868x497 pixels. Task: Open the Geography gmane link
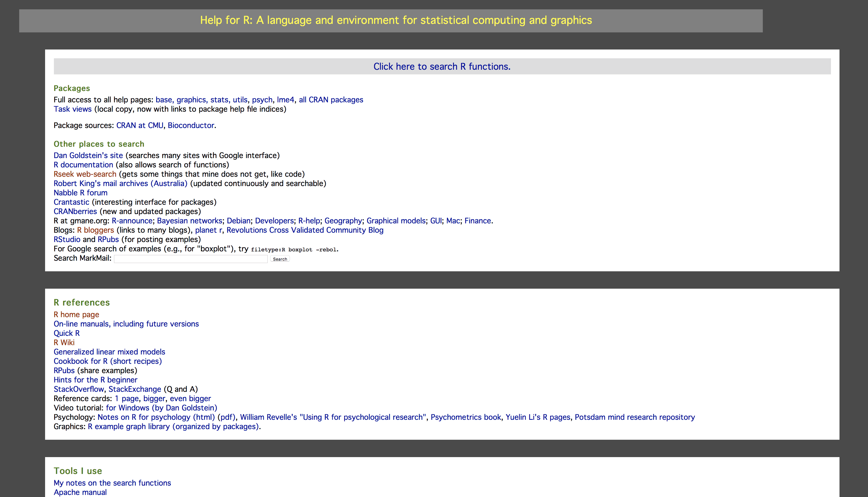(x=343, y=221)
